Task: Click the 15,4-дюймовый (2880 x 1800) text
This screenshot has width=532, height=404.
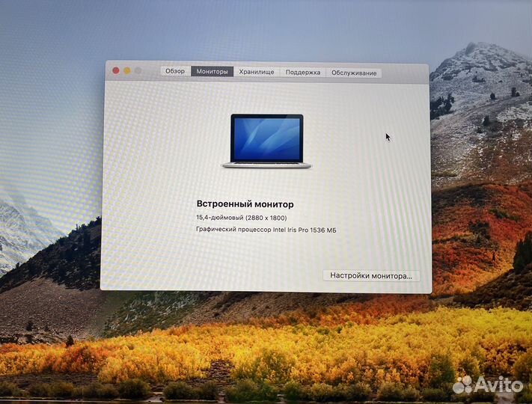Action: [241, 218]
